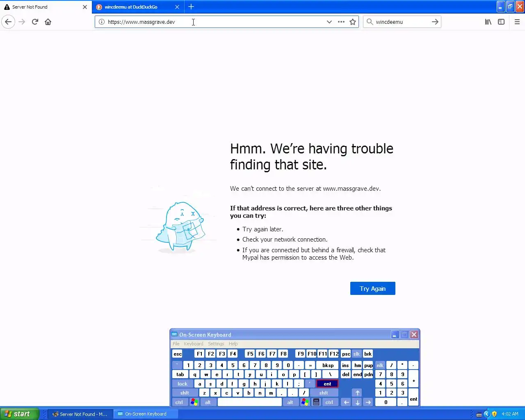This screenshot has height=420, width=525.
Task: Select Server Not Found taskbar button
Action: [x=80, y=414]
